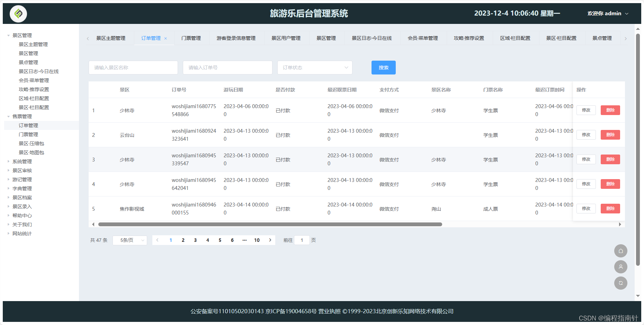Switch to the 景区用户管理 tab

pos(286,38)
